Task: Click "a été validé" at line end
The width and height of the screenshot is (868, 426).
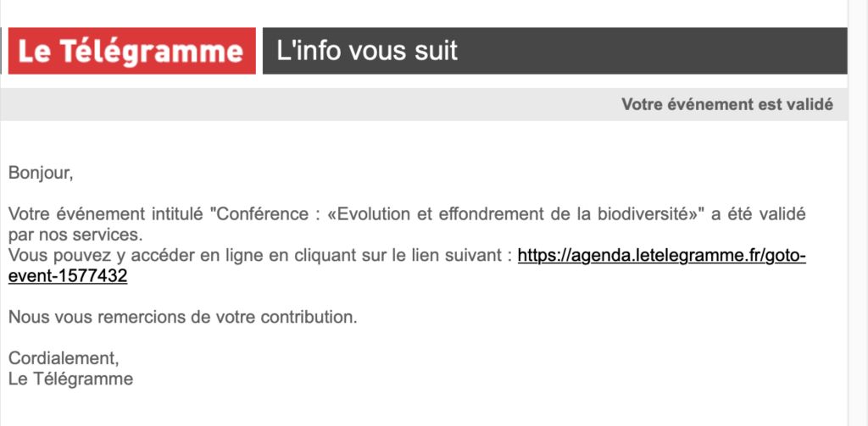Action: click(x=759, y=214)
